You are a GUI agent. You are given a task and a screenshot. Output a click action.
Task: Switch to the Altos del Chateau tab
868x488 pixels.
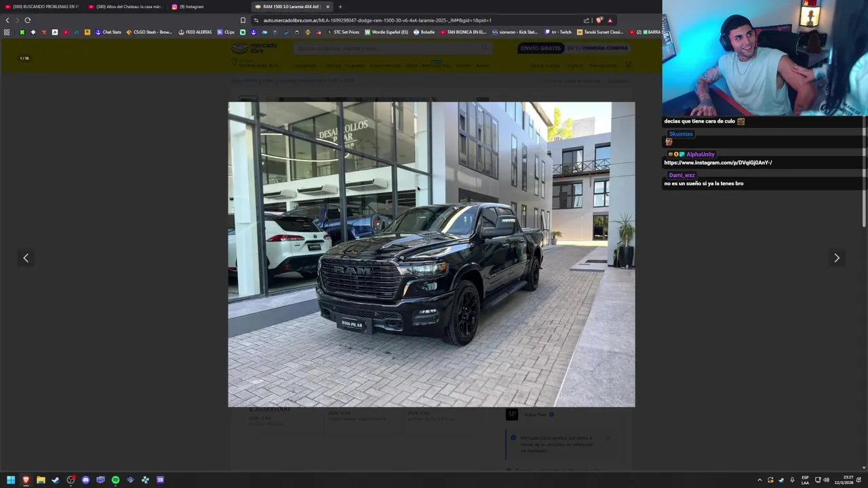[x=125, y=7]
